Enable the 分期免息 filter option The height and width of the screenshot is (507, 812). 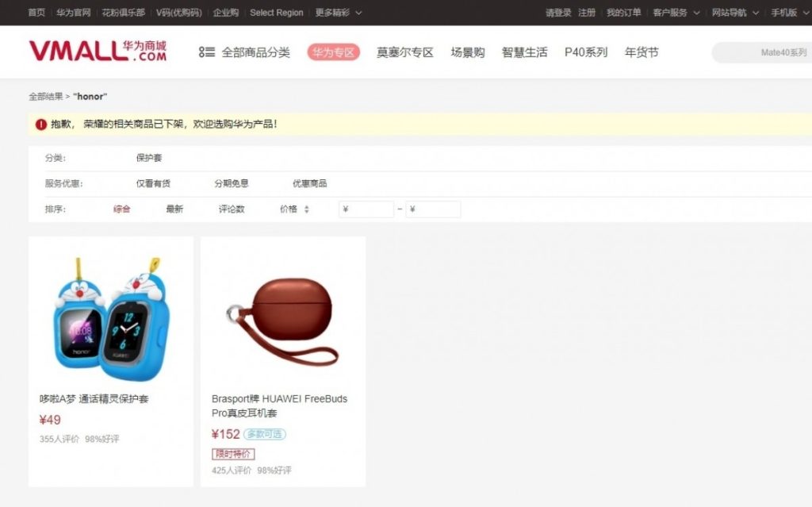232,183
